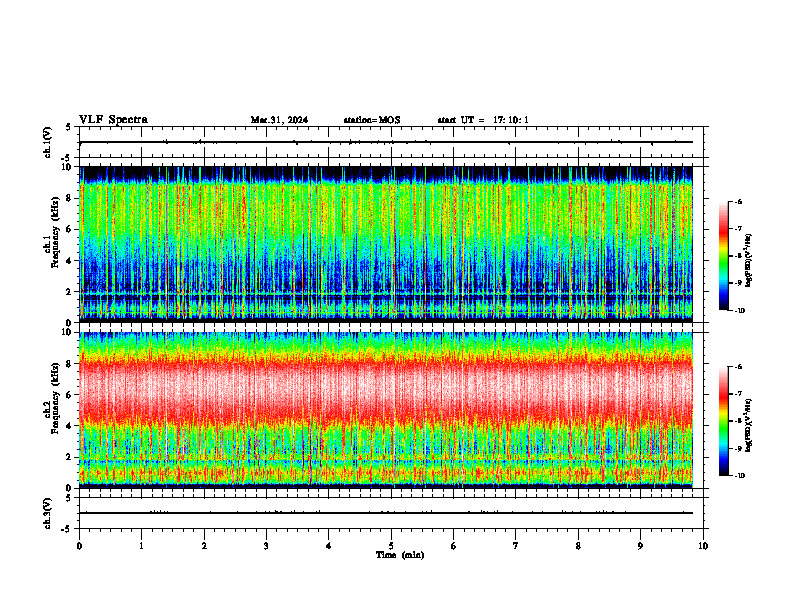This screenshot has width=792, height=612.
Task: Click time axis tick label "6"
Action: [x=454, y=546]
